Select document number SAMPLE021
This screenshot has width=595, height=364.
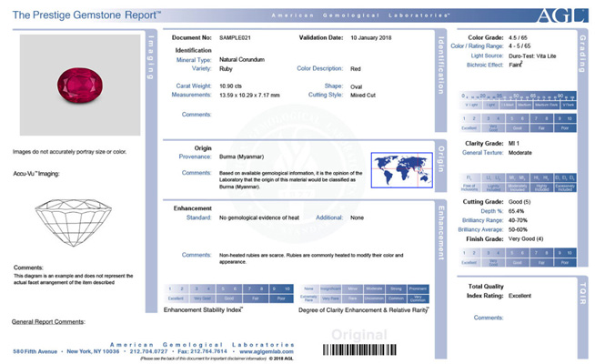235,38
